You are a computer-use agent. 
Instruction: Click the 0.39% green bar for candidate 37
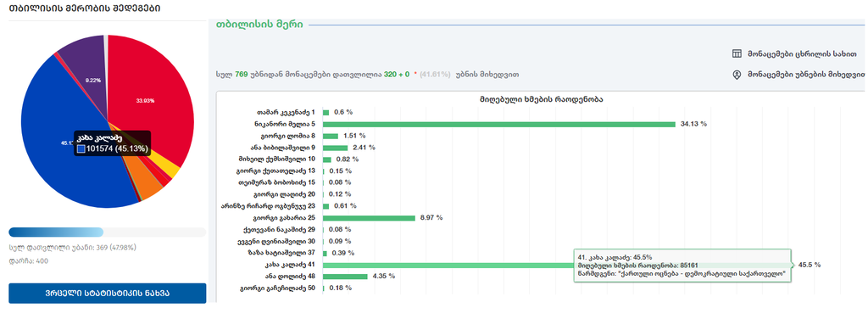click(x=325, y=253)
